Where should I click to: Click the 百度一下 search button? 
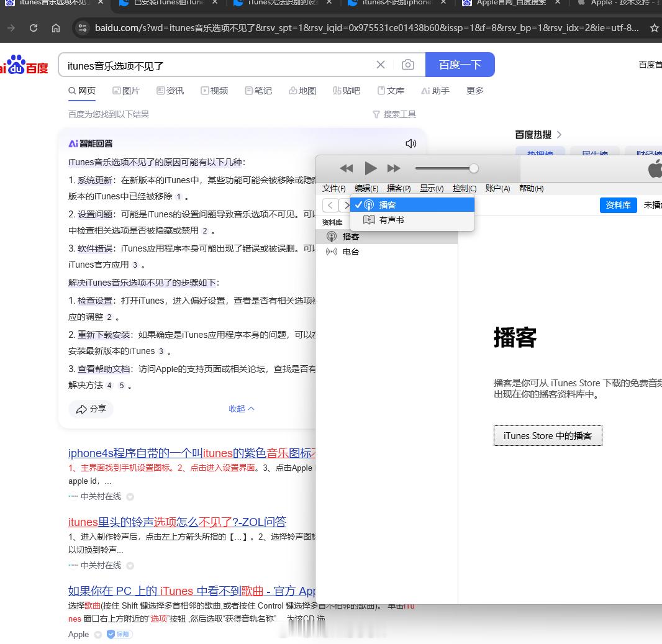pyautogui.click(x=460, y=65)
